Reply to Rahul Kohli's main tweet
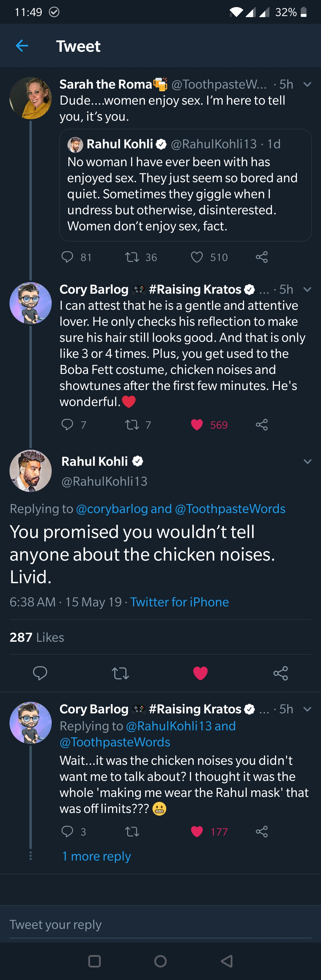This screenshot has width=321, height=980. tap(40, 673)
